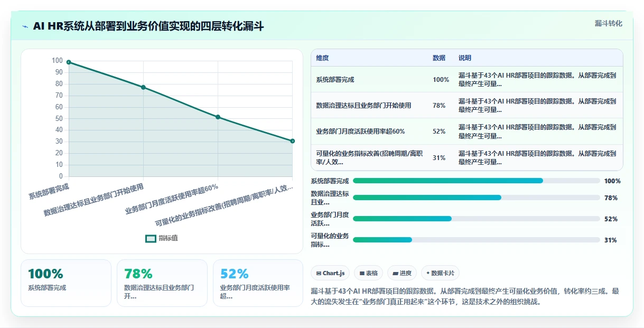Screen dimensions: 644x328
Task: Select the 可量化的业务指标改善 table cell
Action: coord(369,157)
